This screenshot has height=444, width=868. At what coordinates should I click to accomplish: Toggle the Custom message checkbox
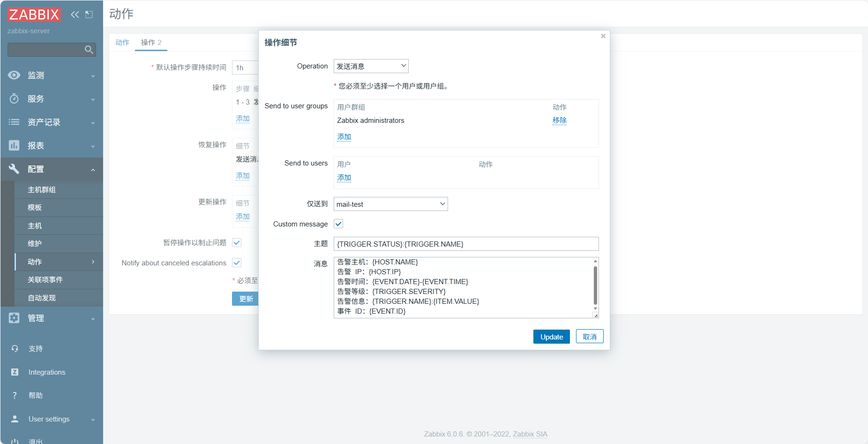(x=338, y=224)
